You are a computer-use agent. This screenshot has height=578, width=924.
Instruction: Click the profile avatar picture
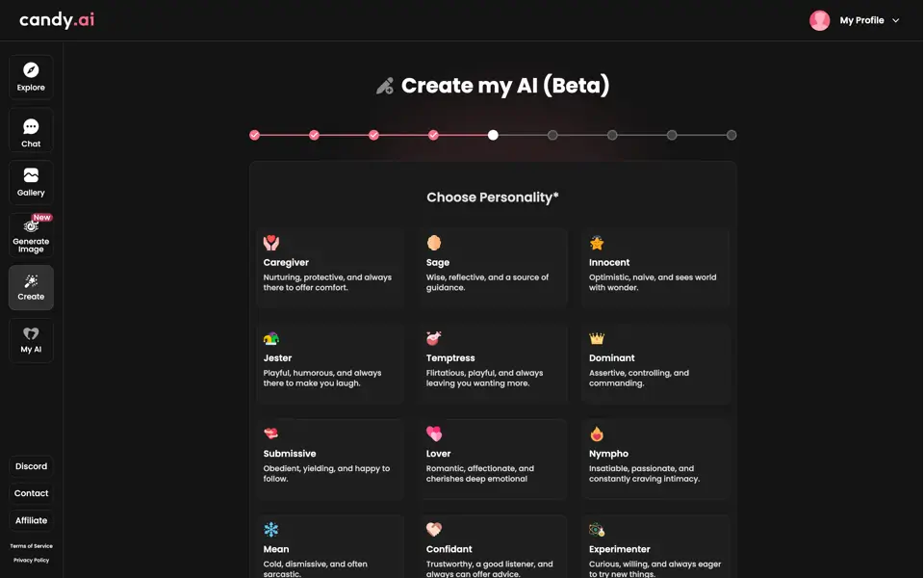(x=819, y=19)
